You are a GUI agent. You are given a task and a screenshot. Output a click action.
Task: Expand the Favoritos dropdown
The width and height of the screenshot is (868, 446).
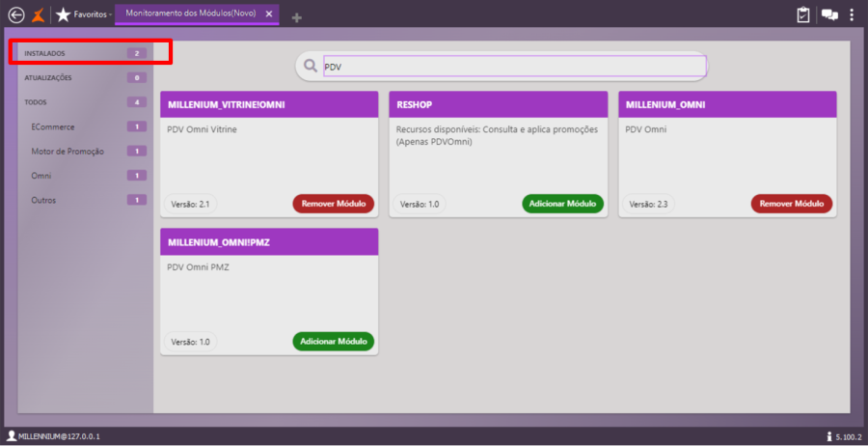pyautogui.click(x=110, y=14)
